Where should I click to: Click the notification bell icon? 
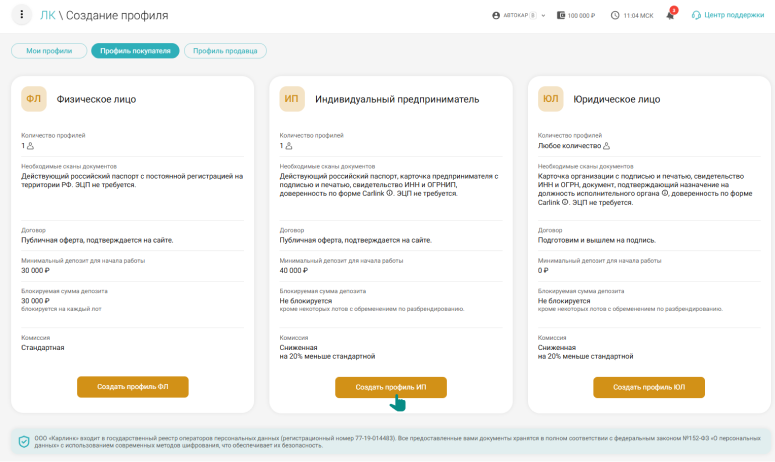pos(670,16)
